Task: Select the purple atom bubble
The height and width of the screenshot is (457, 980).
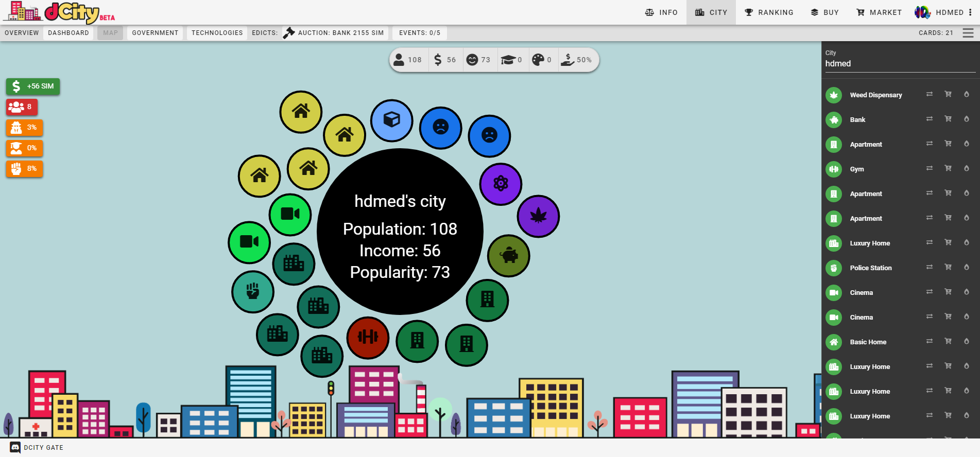Action: point(501,184)
